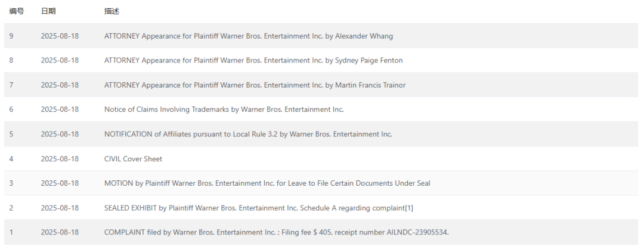This screenshot has height=250, width=644.
Task: Click the date in docket row 5
Action: point(60,134)
